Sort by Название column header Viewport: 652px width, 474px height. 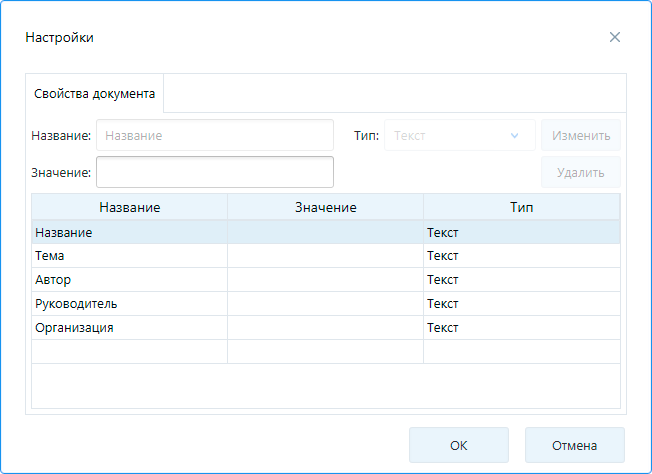point(129,207)
